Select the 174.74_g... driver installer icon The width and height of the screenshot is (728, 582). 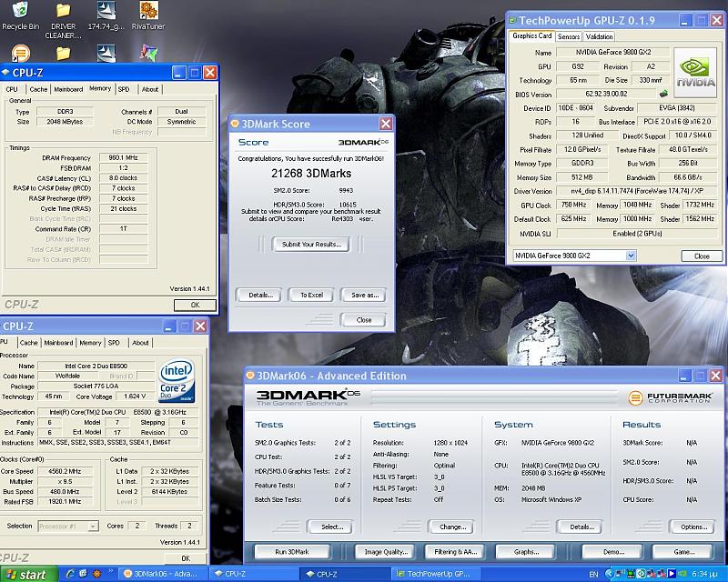[x=106, y=15]
